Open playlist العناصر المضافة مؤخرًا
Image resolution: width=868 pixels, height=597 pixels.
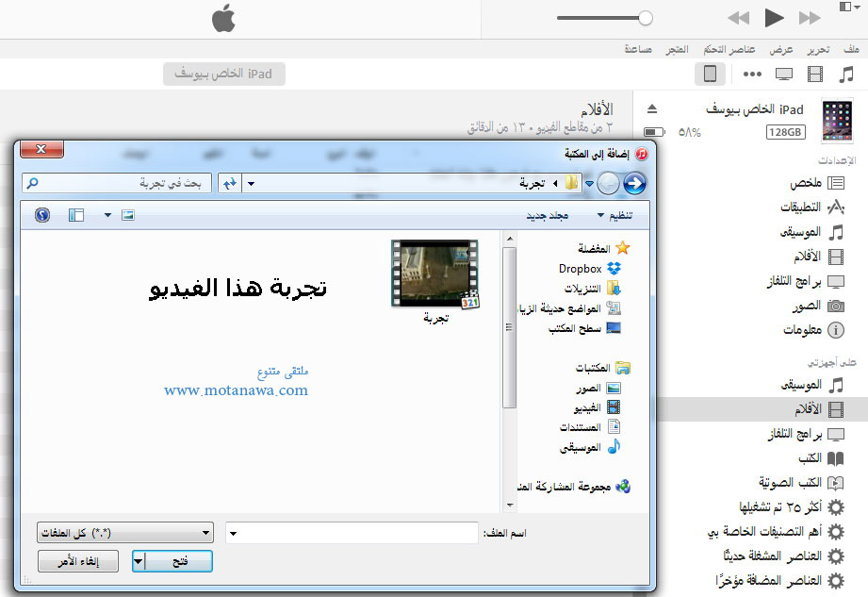pos(780,580)
